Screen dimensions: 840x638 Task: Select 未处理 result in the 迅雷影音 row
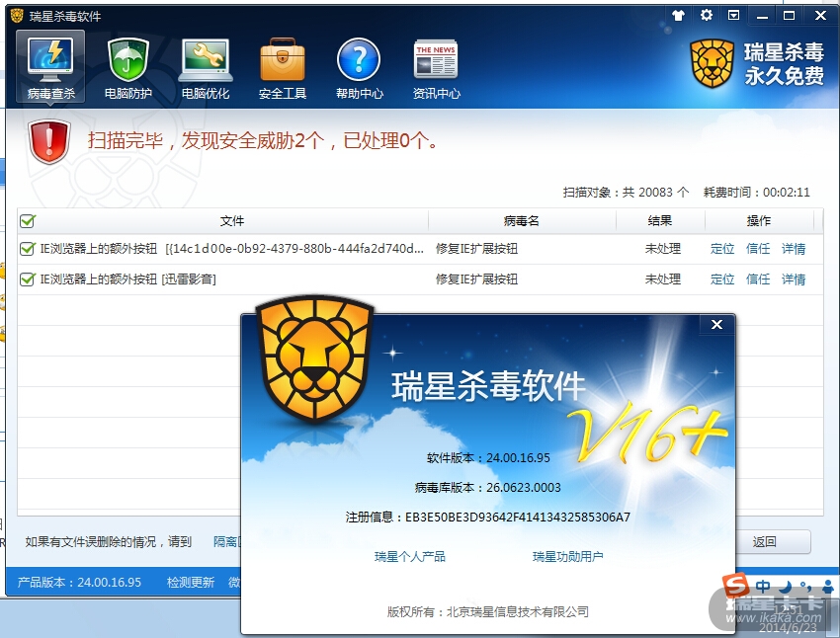pyautogui.click(x=663, y=279)
